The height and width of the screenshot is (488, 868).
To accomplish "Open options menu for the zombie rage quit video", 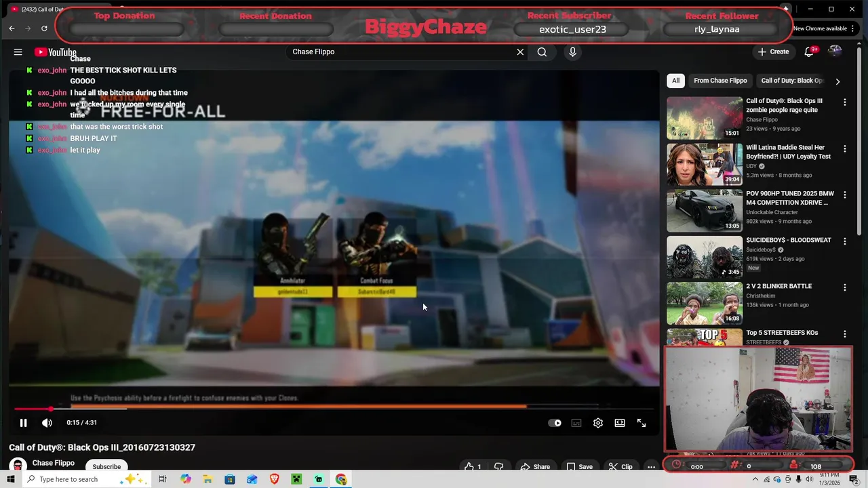I will 844,102.
